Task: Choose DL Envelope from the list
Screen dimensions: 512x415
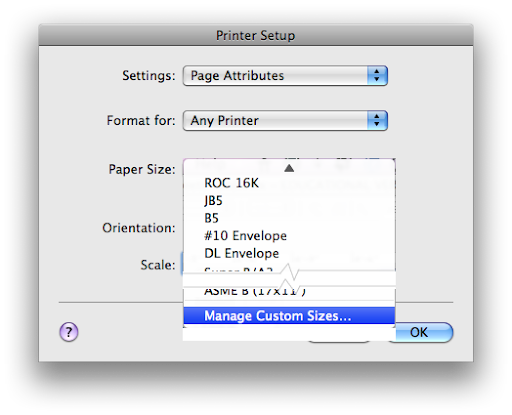Action: click(289, 253)
